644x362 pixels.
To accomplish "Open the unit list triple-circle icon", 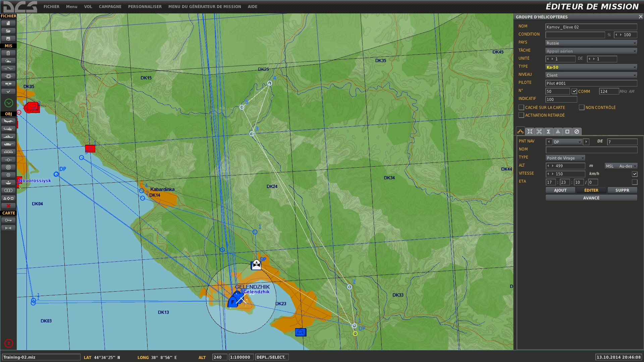I will click(x=8, y=190).
